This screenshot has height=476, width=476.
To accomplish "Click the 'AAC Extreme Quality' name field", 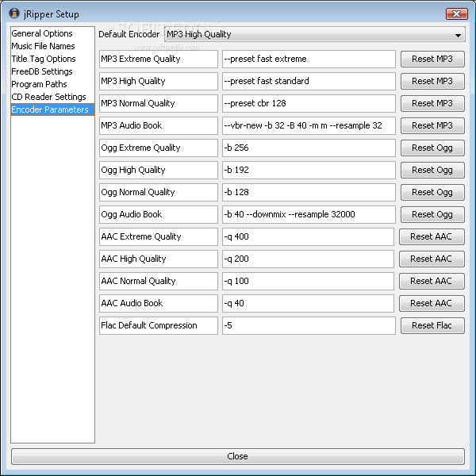I will point(159,236).
